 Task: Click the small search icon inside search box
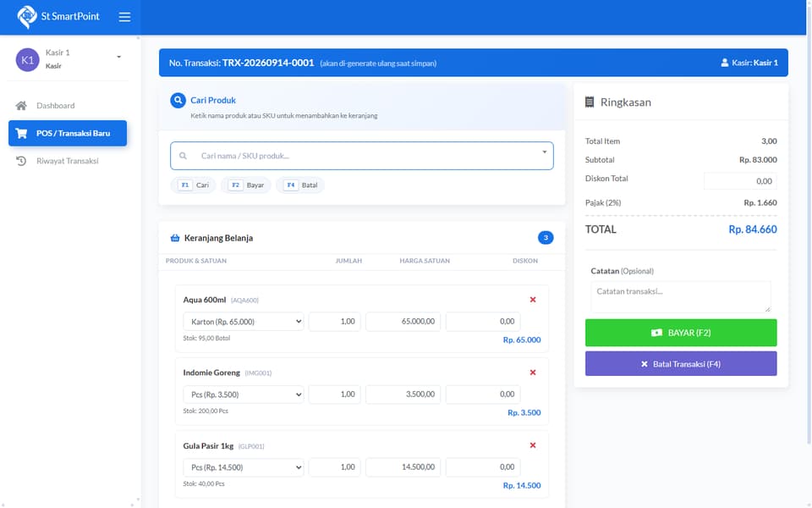pos(183,156)
